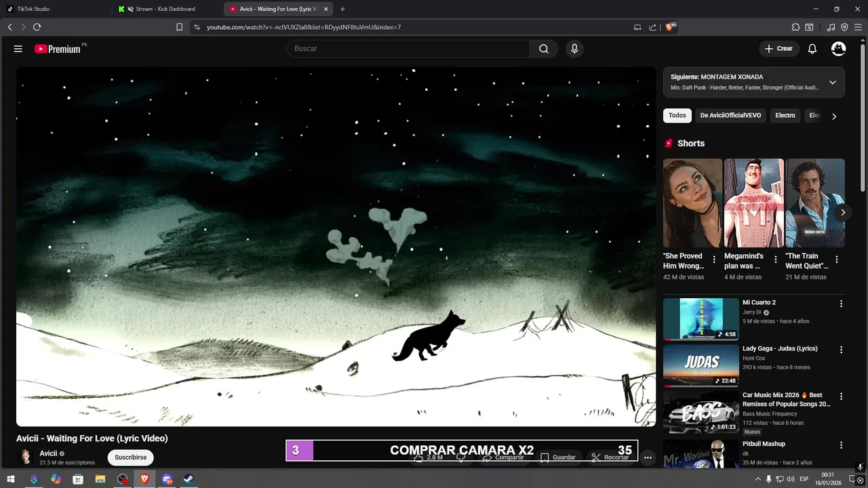Toggle the microphone icon in system tray
The width and height of the screenshot is (868, 488).
(768, 479)
